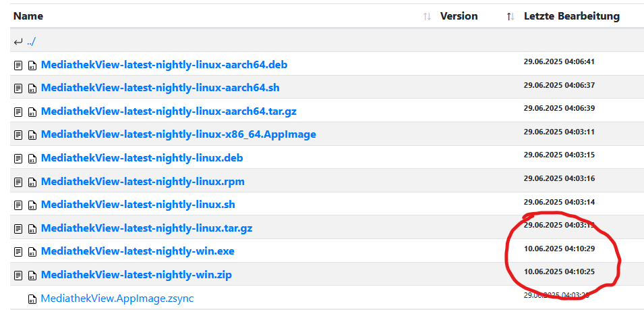Download MediathekView-latest-nightly-linux.rpm
The image size is (644, 310).
point(143,181)
